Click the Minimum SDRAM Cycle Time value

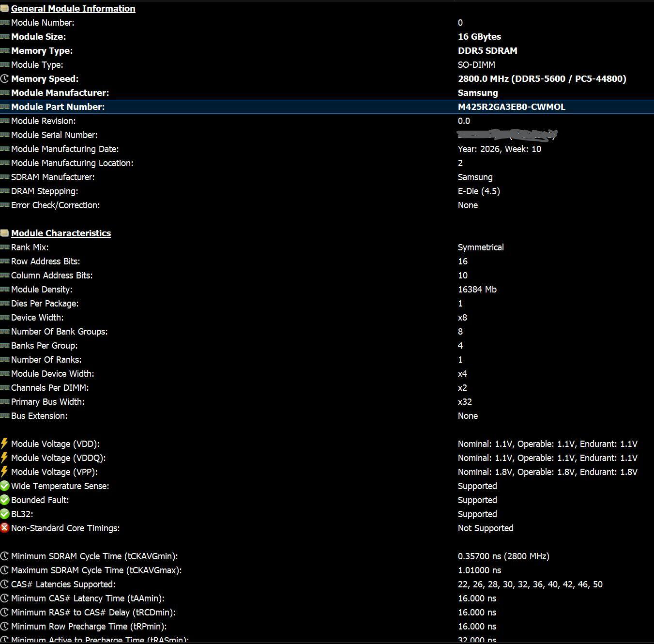tap(503, 556)
